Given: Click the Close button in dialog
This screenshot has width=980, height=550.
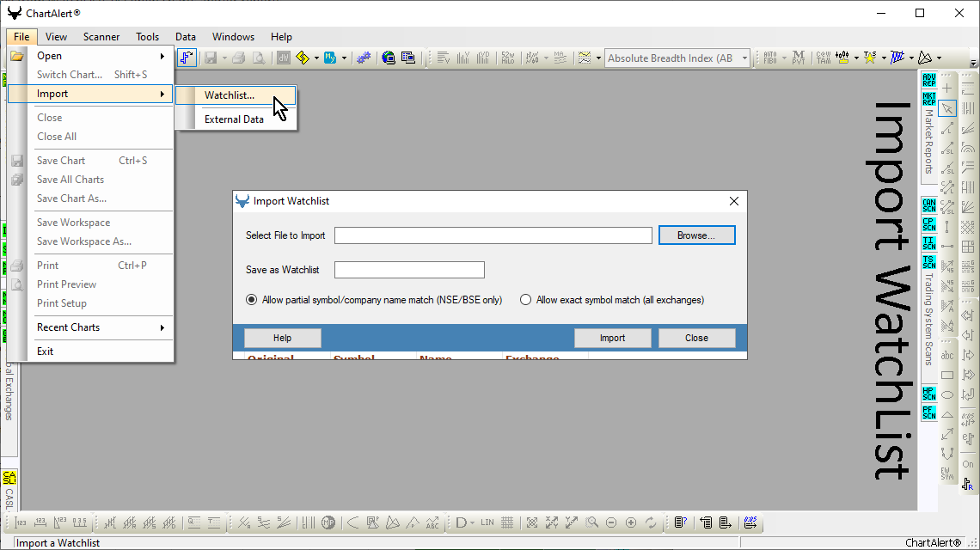Looking at the screenshot, I should (x=696, y=338).
